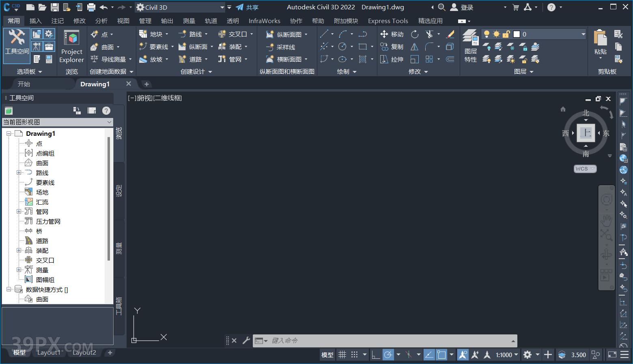Select the scale tool icon in 修改 panel

point(415,59)
